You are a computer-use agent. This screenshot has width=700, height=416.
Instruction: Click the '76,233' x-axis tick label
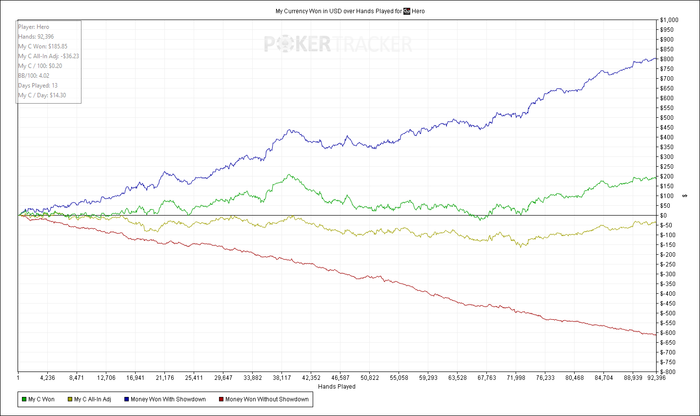546,378
